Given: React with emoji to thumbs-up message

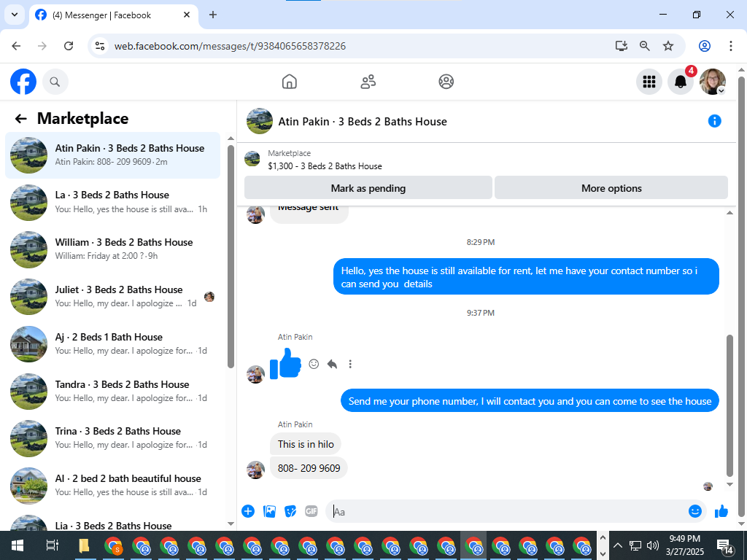Looking at the screenshot, I should (314, 365).
